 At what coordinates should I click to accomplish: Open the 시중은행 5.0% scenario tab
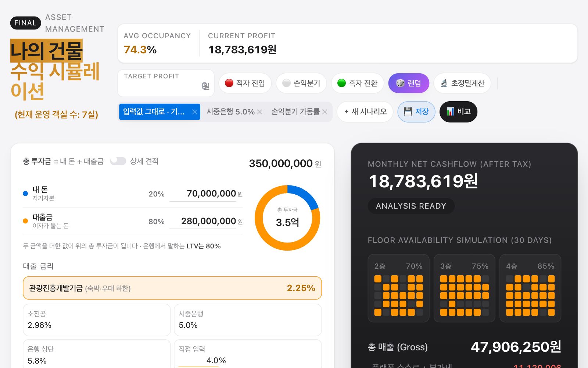tap(230, 112)
